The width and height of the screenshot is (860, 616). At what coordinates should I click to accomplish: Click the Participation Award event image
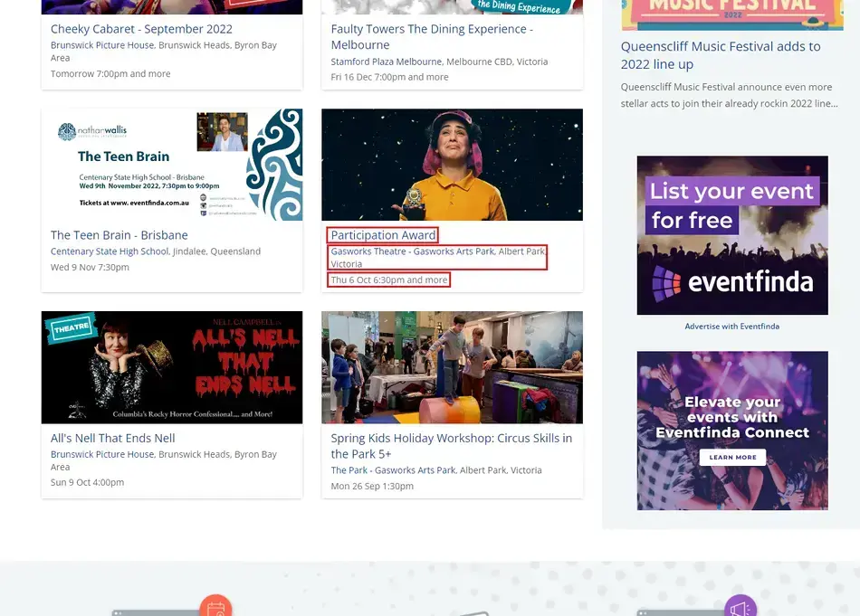coord(452,165)
